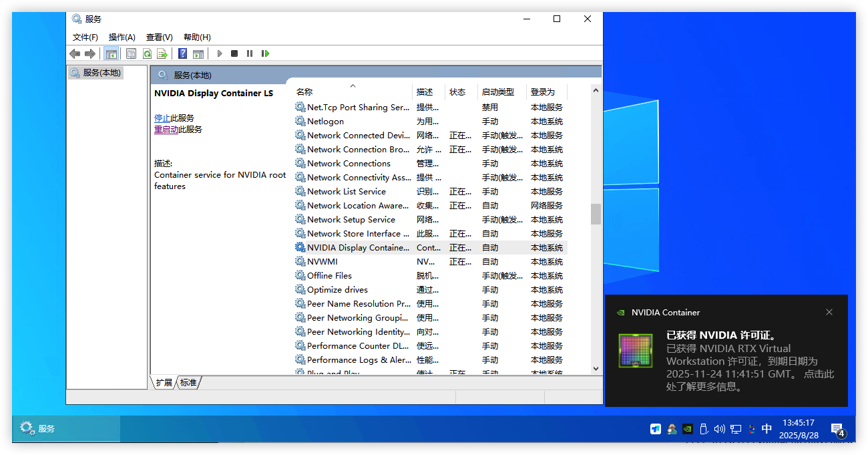The width and height of the screenshot is (868, 455).
Task: Select the Network Connectivity Assistant service name
Action: pyautogui.click(x=359, y=177)
